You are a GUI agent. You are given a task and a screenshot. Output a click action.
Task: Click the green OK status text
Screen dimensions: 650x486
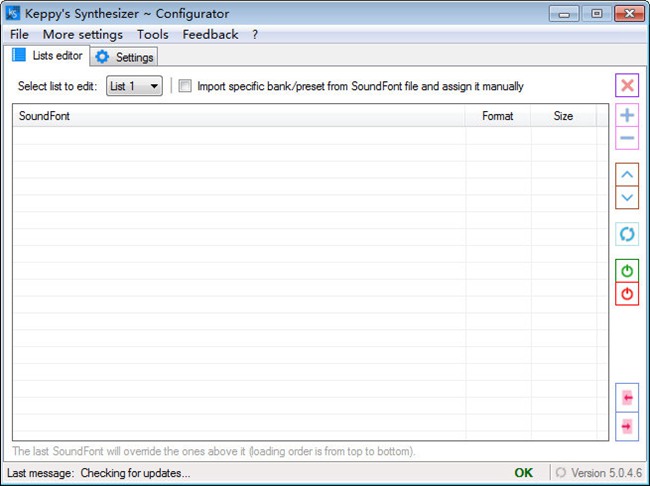[x=524, y=473]
